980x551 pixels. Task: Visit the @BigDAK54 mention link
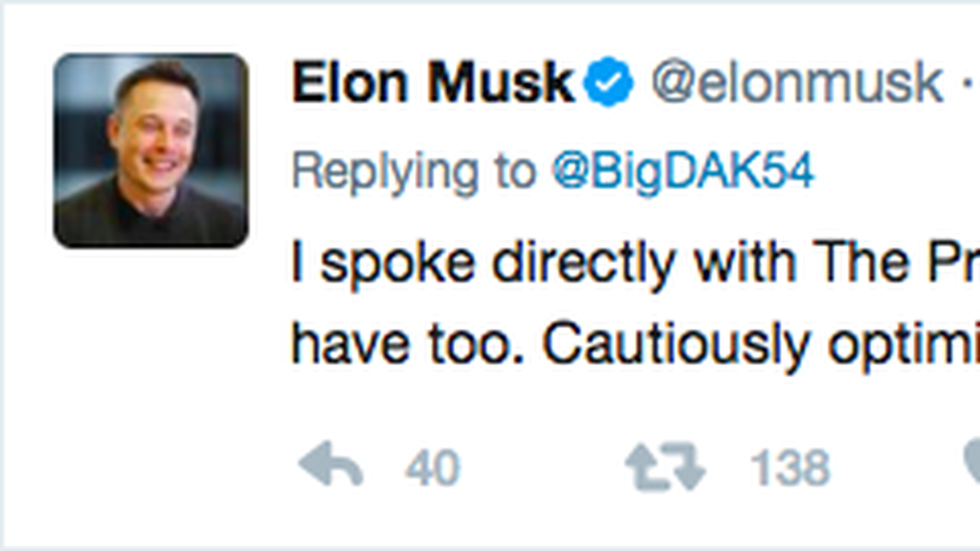683,171
